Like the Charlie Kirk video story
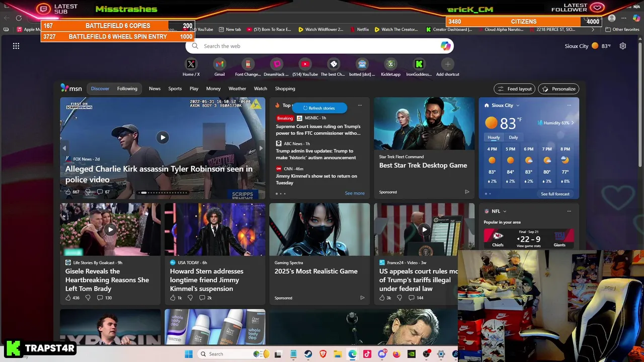Image resolution: width=644 pixels, height=362 pixels. (x=68, y=192)
